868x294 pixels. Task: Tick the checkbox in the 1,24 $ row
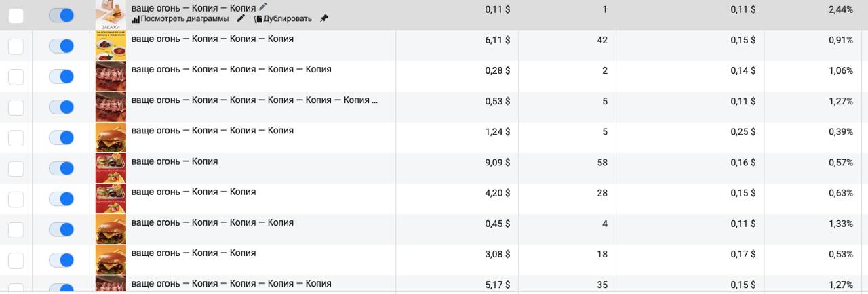(16, 138)
